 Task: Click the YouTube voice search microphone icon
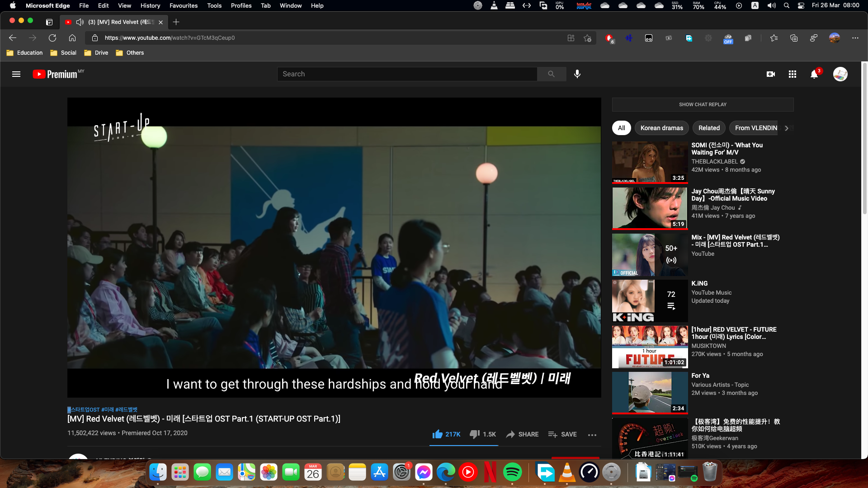pyautogui.click(x=577, y=74)
